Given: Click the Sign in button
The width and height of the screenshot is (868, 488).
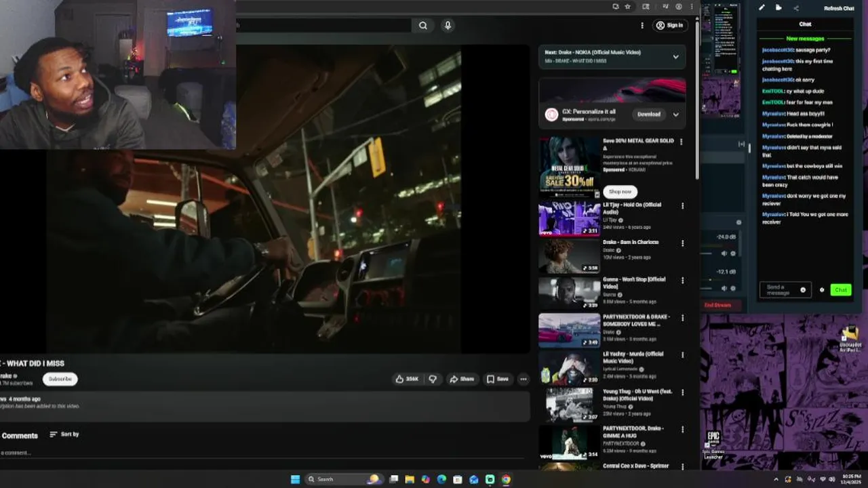Looking at the screenshot, I should (x=669, y=25).
